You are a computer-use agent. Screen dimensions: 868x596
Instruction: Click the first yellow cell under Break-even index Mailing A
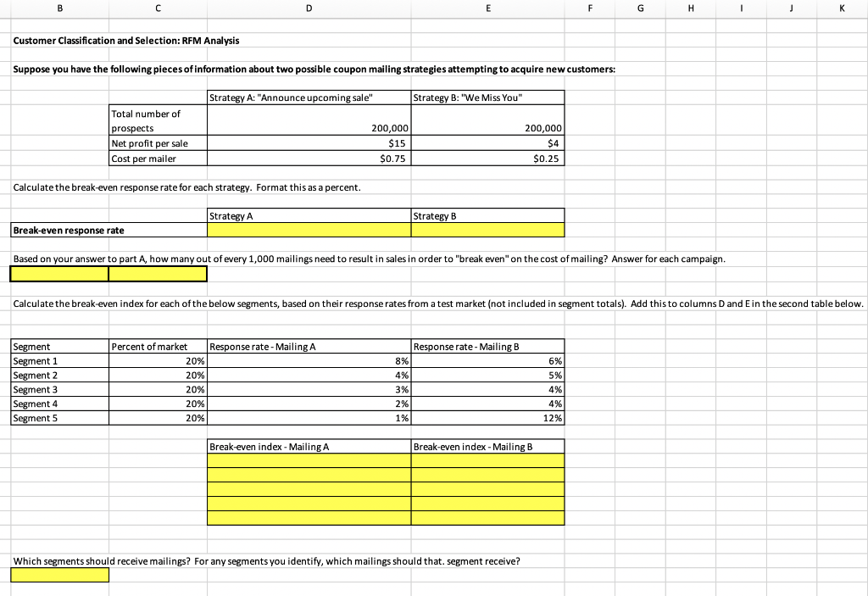click(x=309, y=460)
